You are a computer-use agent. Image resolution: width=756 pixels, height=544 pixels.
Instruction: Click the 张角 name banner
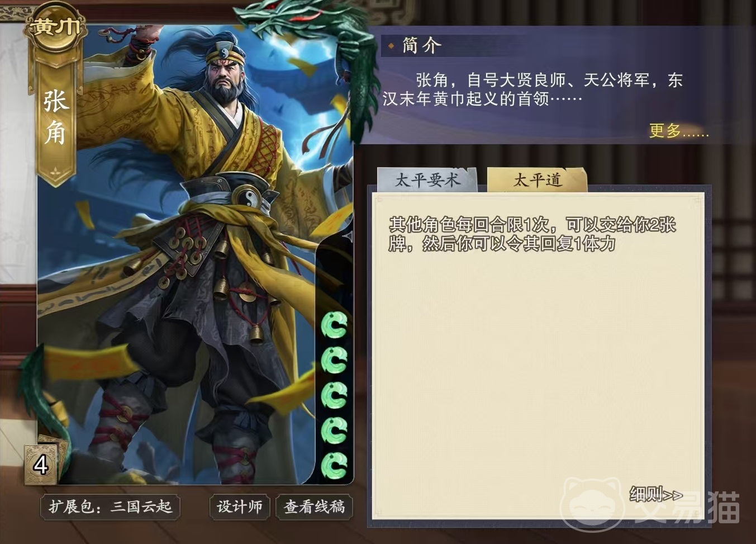56,117
